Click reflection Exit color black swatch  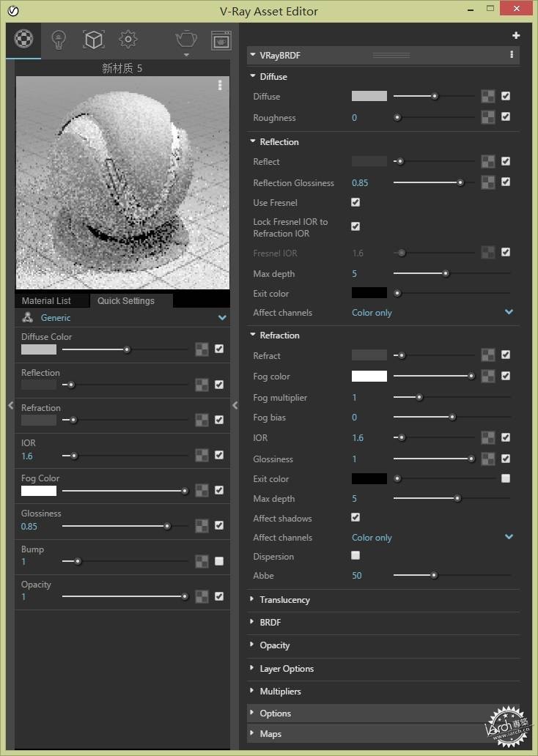pyautogui.click(x=369, y=293)
